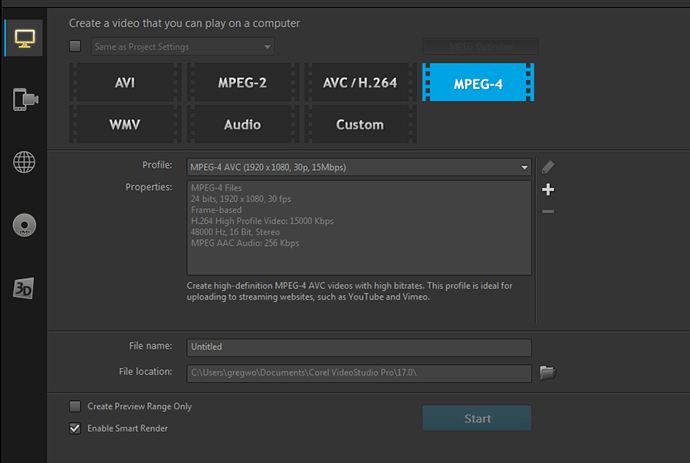
Task: Pick the AVC / H.264 format
Action: coord(360,83)
